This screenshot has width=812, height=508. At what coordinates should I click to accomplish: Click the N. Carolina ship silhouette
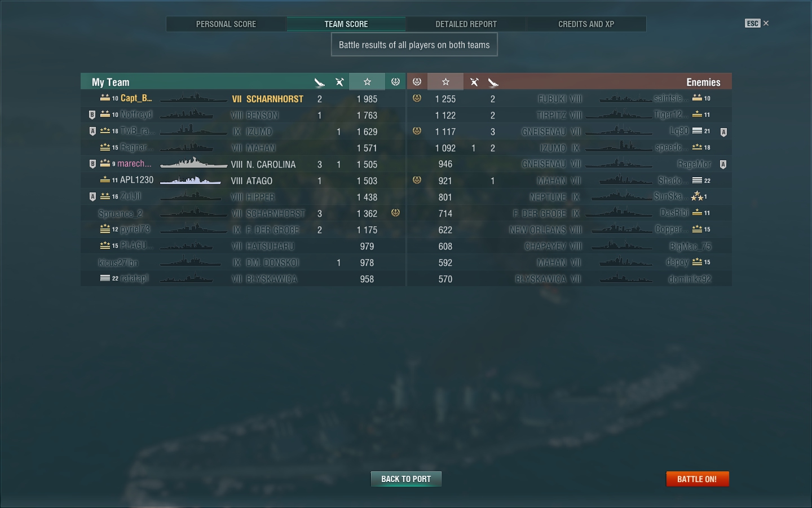tap(193, 164)
